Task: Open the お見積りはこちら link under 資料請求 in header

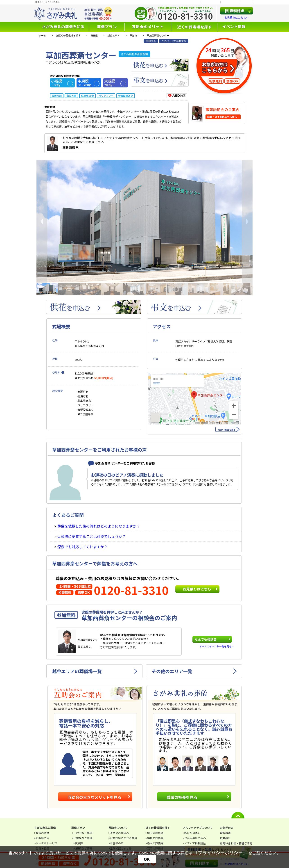Action: 236,18
